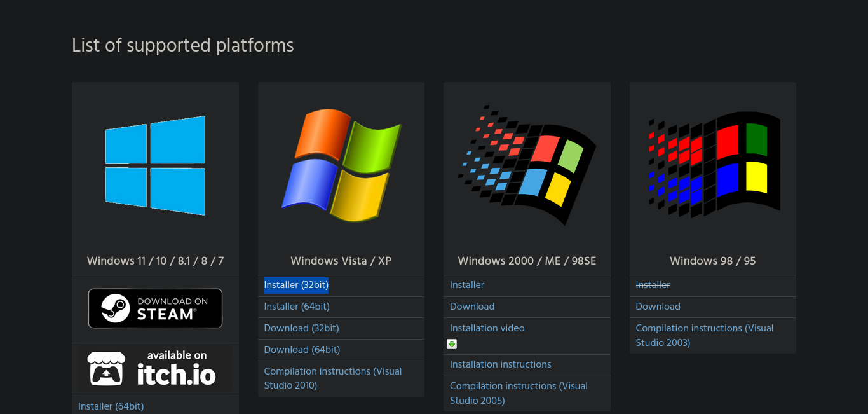Image resolution: width=868 pixels, height=414 pixels.
Task: Click Download under Windows 2000 / ME / 98SE
Action: (x=472, y=307)
